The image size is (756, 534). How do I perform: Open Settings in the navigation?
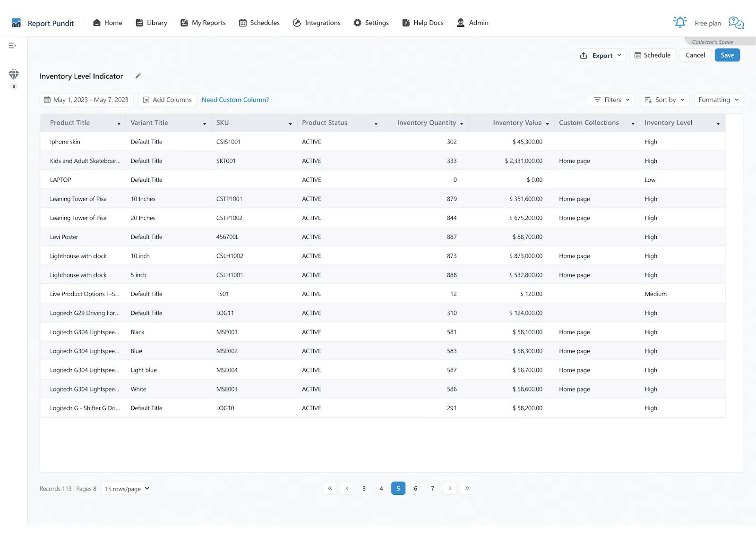(x=371, y=23)
